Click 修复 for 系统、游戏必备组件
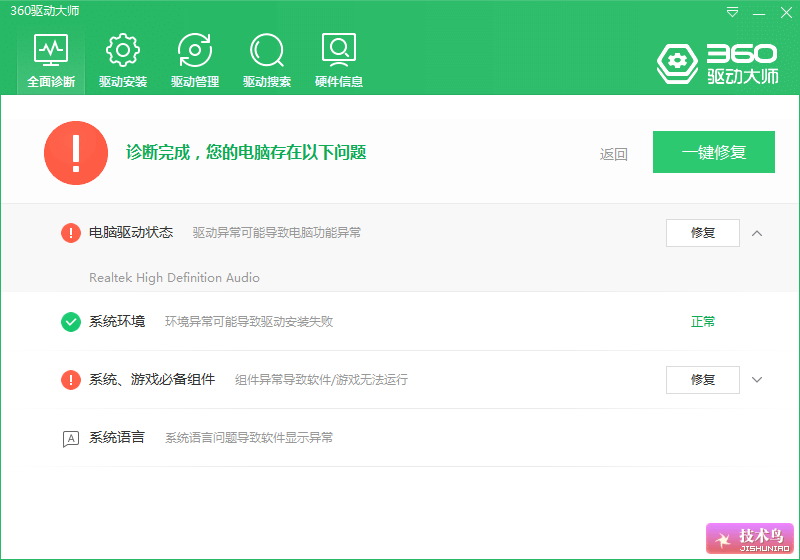Image resolution: width=800 pixels, height=560 pixels. pyautogui.click(x=703, y=379)
